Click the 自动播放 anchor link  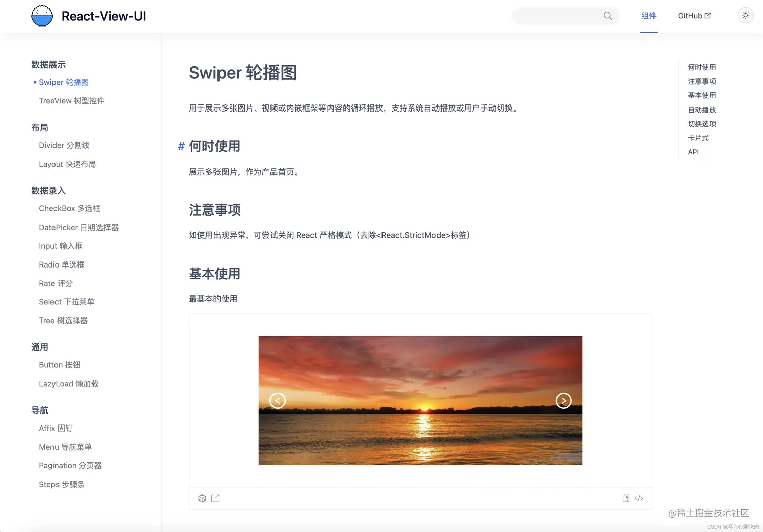(x=701, y=110)
